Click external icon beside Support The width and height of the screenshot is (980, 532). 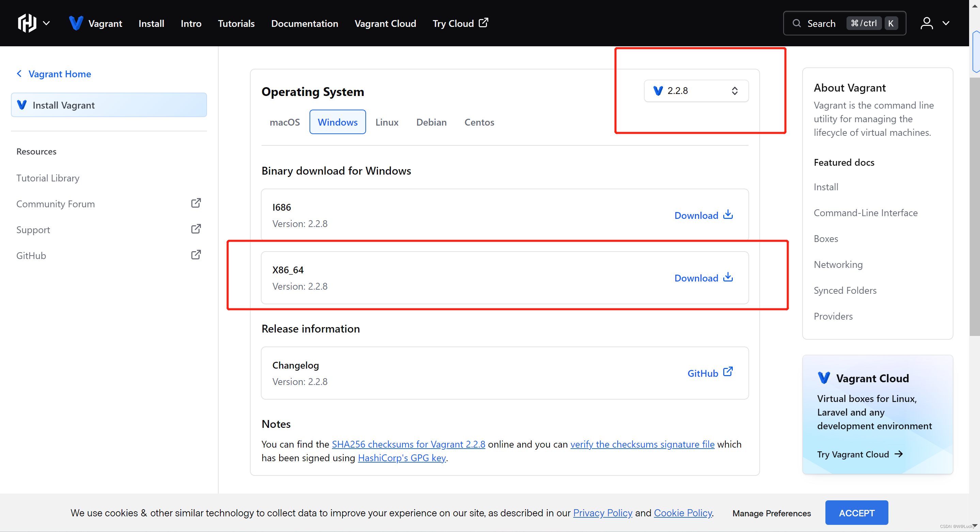(196, 229)
